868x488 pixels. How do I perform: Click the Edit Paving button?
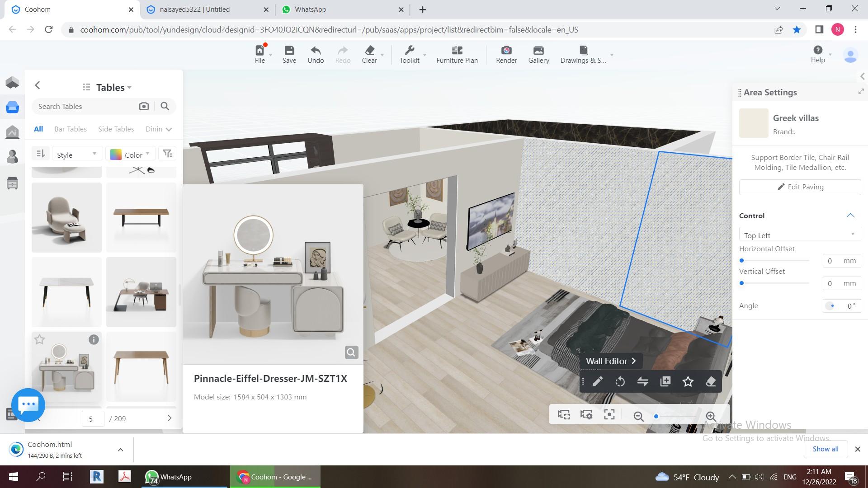[x=800, y=187]
